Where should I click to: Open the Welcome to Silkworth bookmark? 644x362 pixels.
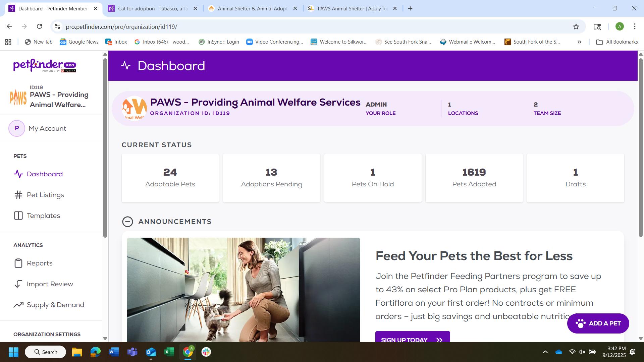tap(339, 42)
